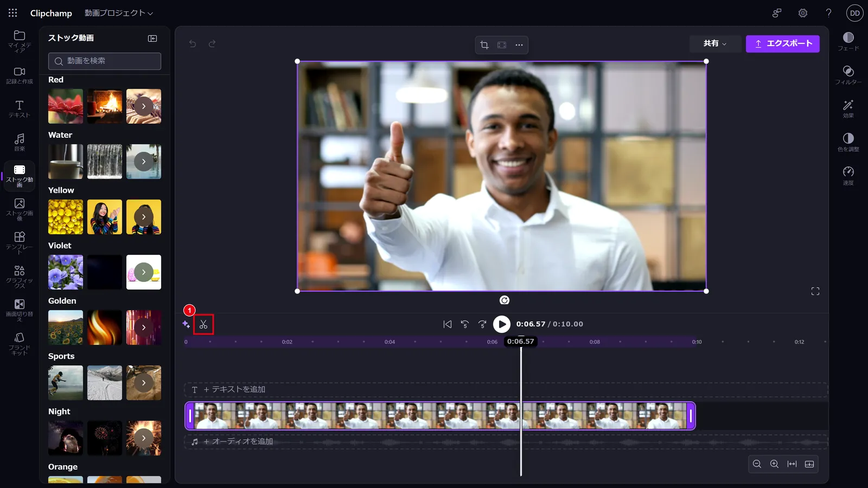The height and width of the screenshot is (488, 868).
Task: Open the Text tab in left sidebar
Action: [20, 108]
